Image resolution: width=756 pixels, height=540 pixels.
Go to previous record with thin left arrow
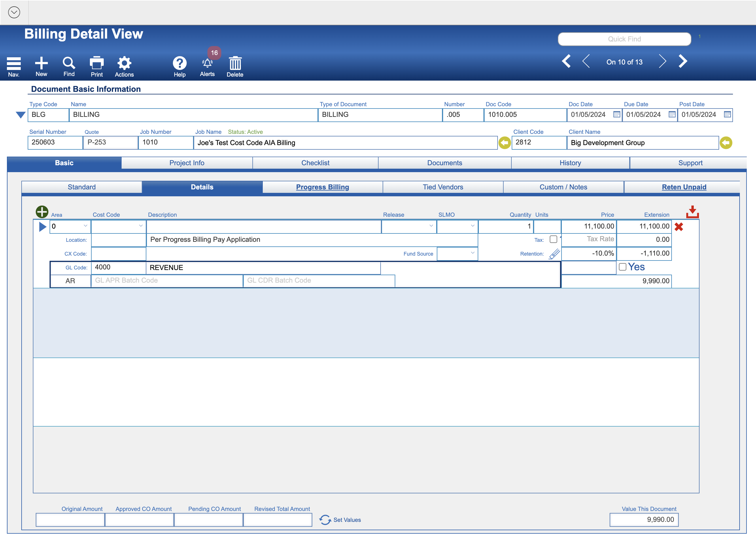pyautogui.click(x=586, y=61)
